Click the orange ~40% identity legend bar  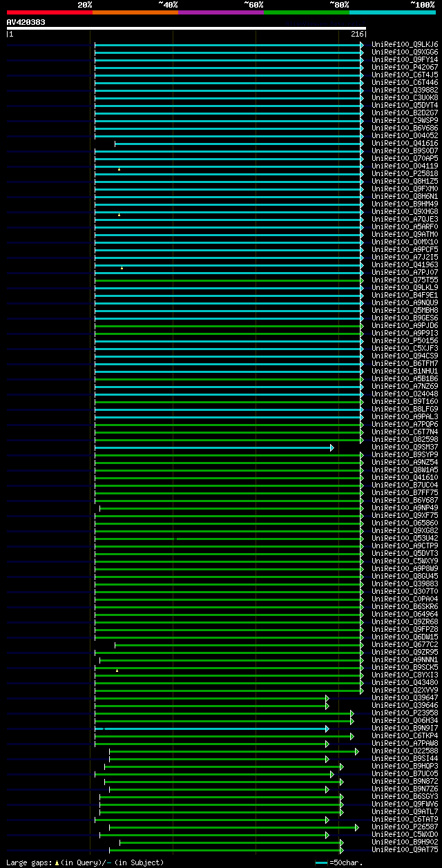(x=135, y=12)
